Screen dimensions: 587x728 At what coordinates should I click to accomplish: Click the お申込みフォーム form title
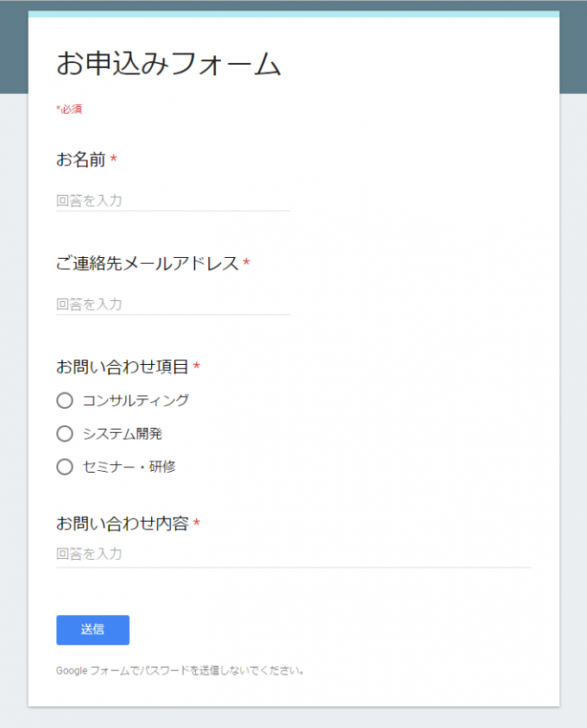[169, 62]
